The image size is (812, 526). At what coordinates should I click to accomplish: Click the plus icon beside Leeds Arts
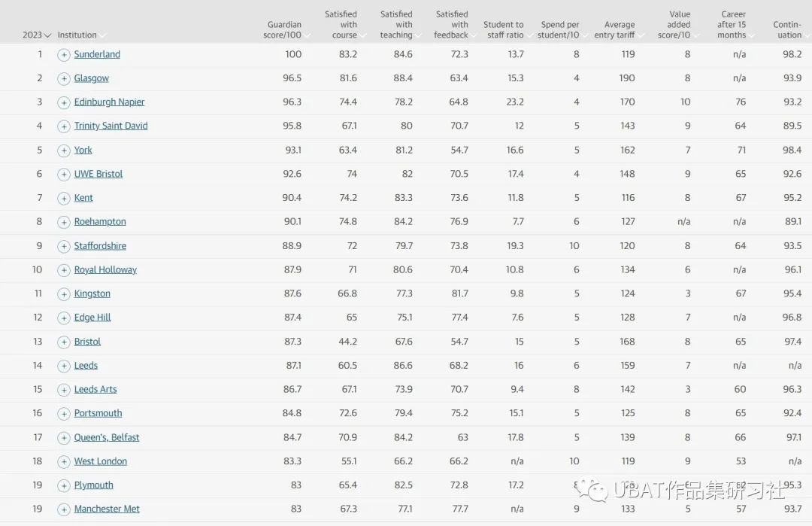coord(64,390)
